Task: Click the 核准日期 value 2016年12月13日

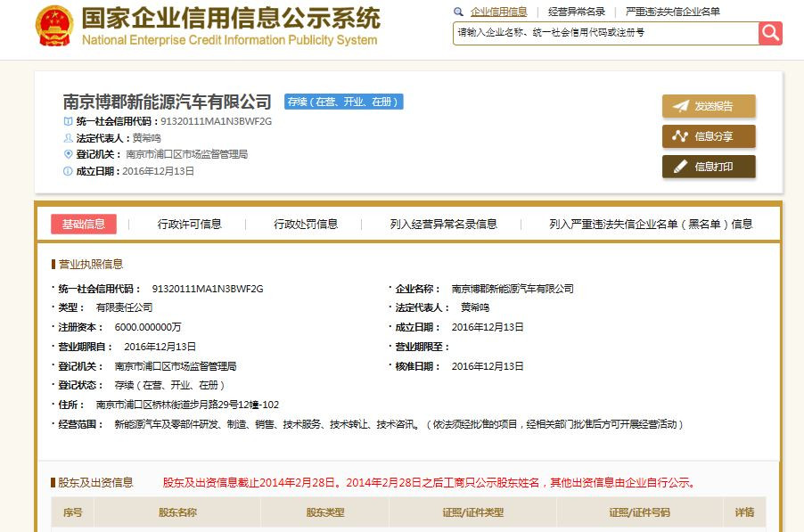Action: (x=487, y=366)
